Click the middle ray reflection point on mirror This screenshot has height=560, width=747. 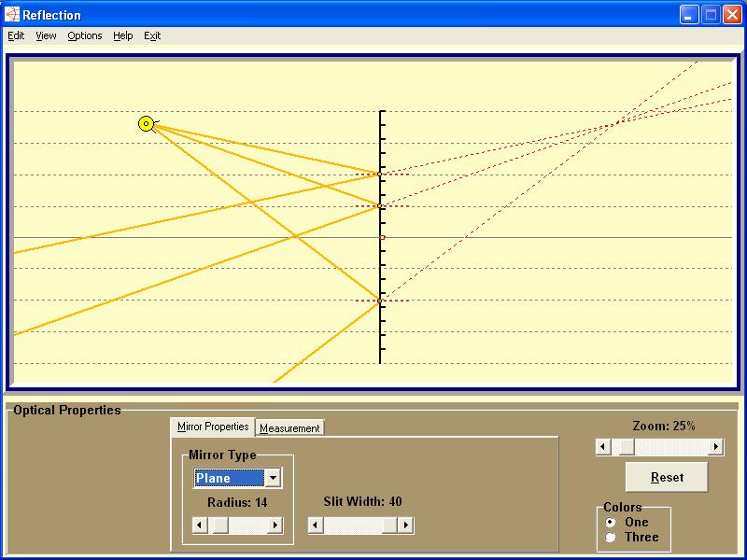click(380, 206)
